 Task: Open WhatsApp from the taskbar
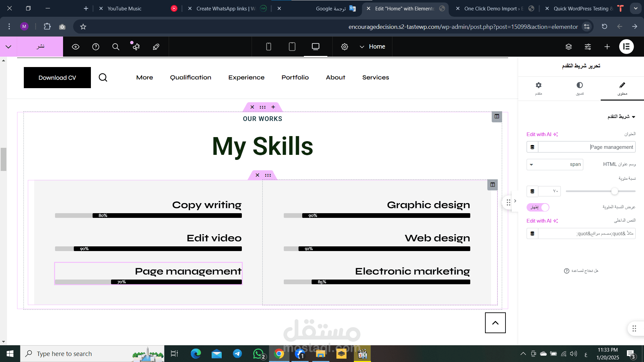click(258, 354)
